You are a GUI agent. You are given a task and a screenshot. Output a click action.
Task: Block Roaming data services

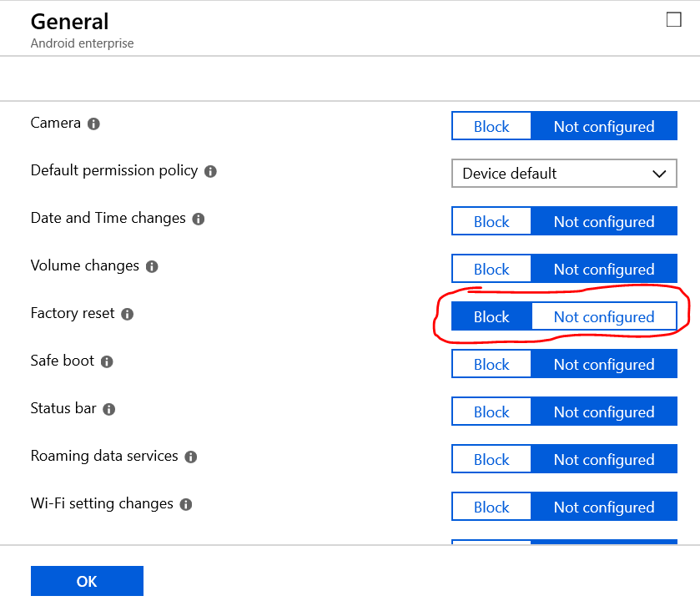491,459
